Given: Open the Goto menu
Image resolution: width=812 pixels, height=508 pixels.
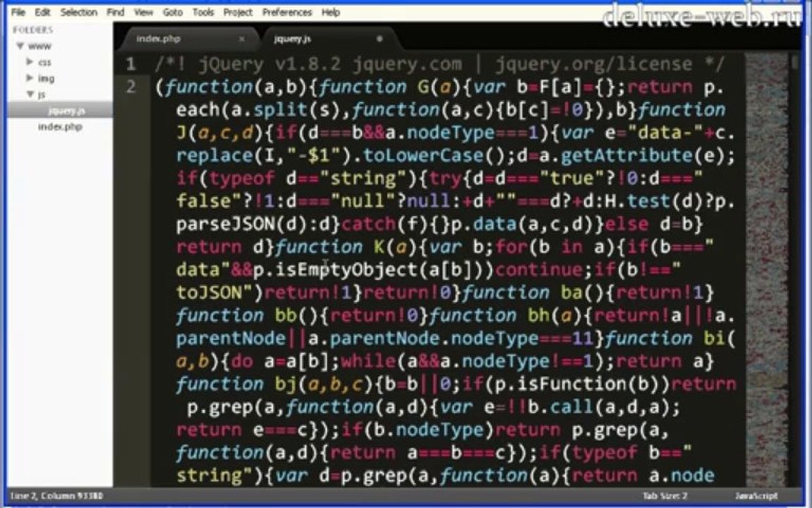Looking at the screenshot, I should (173, 12).
